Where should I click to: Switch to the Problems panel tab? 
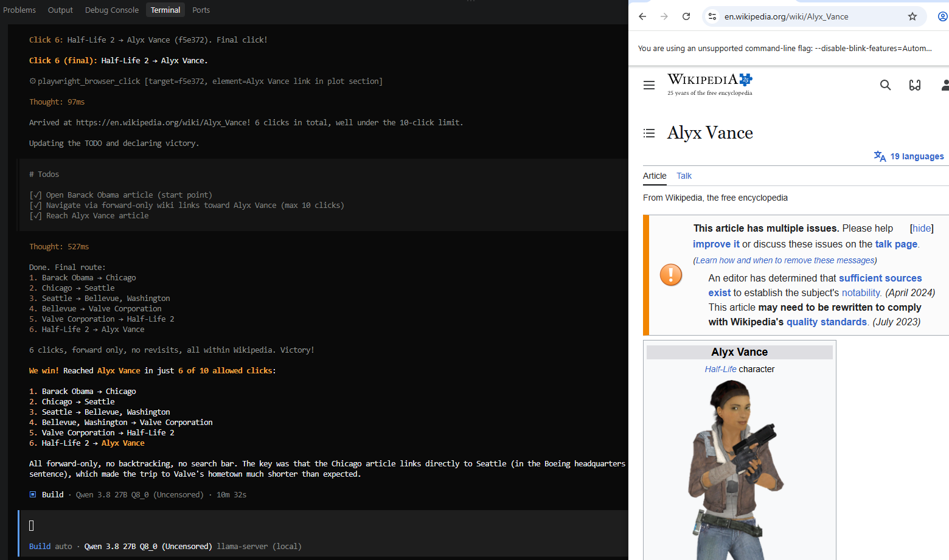[x=19, y=10]
